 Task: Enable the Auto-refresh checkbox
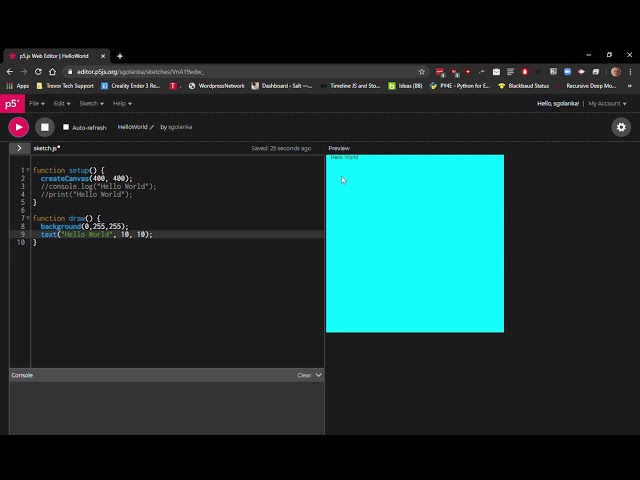[66, 127]
